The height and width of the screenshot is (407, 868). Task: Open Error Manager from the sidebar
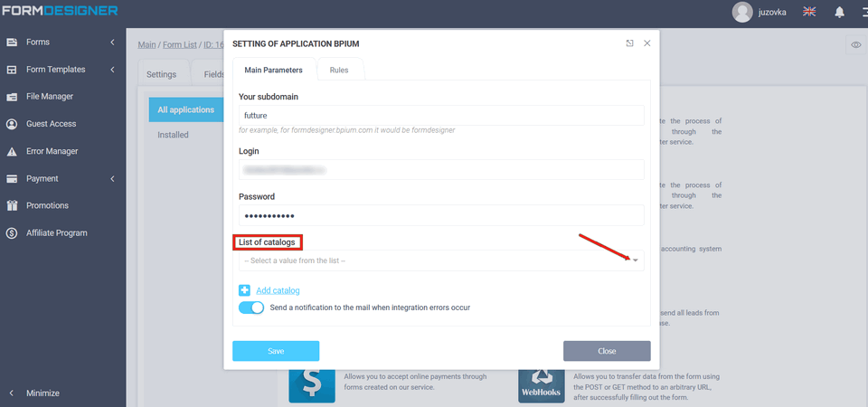click(x=52, y=151)
